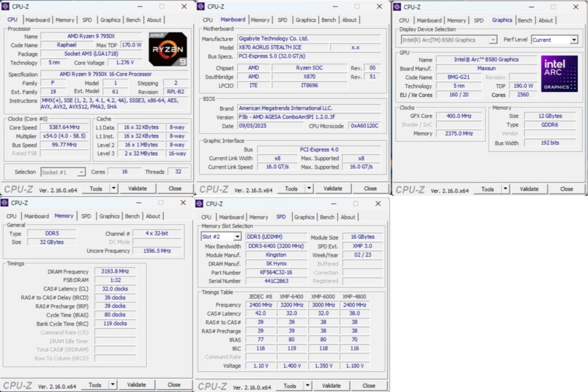Click the Bus Speed 99.77 MHz value
Image resolution: width=588 pixels, height=392 pixels.
click(64, 145)
